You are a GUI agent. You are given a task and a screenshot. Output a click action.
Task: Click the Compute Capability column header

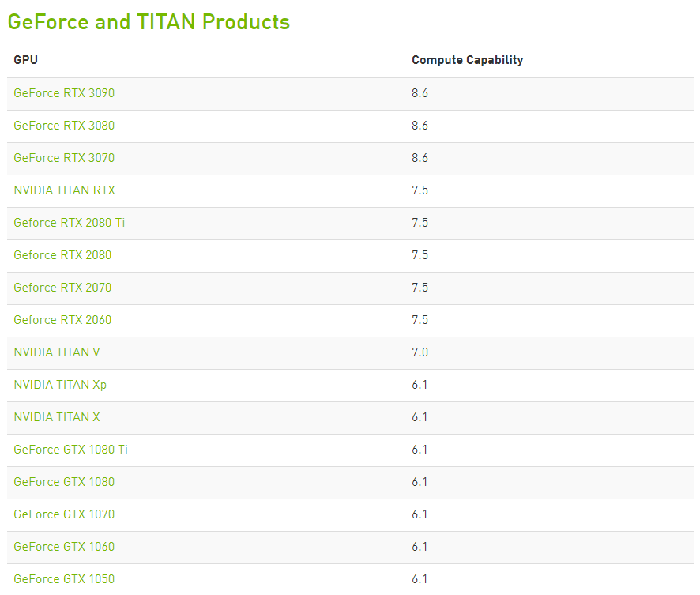(468, 60)
